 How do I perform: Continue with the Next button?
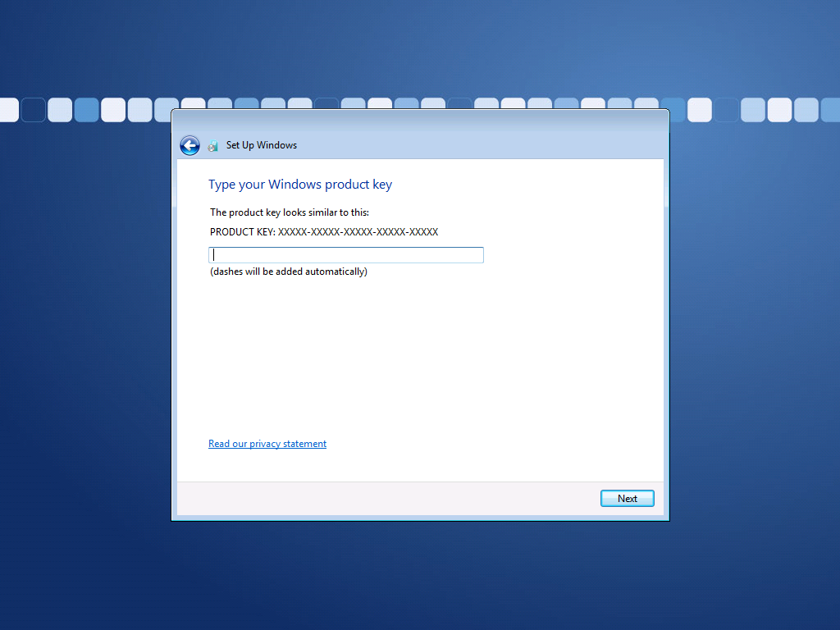[x=628, y=498]
